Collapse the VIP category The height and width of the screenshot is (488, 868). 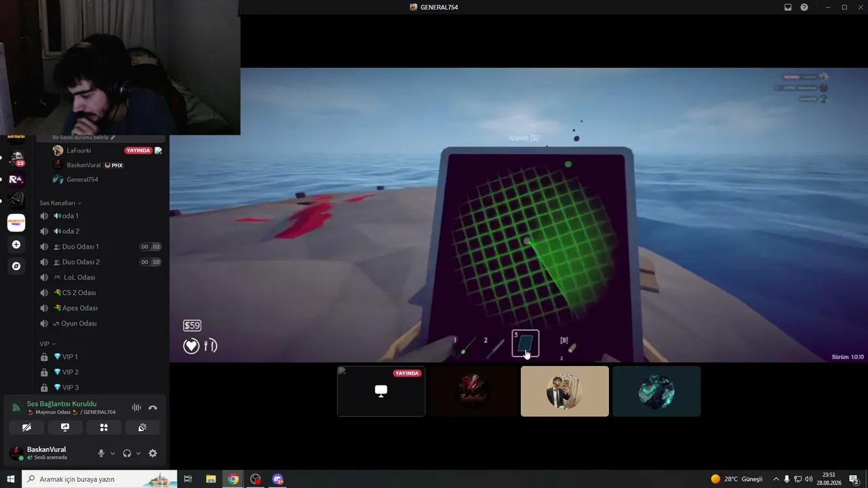[47, 344]
